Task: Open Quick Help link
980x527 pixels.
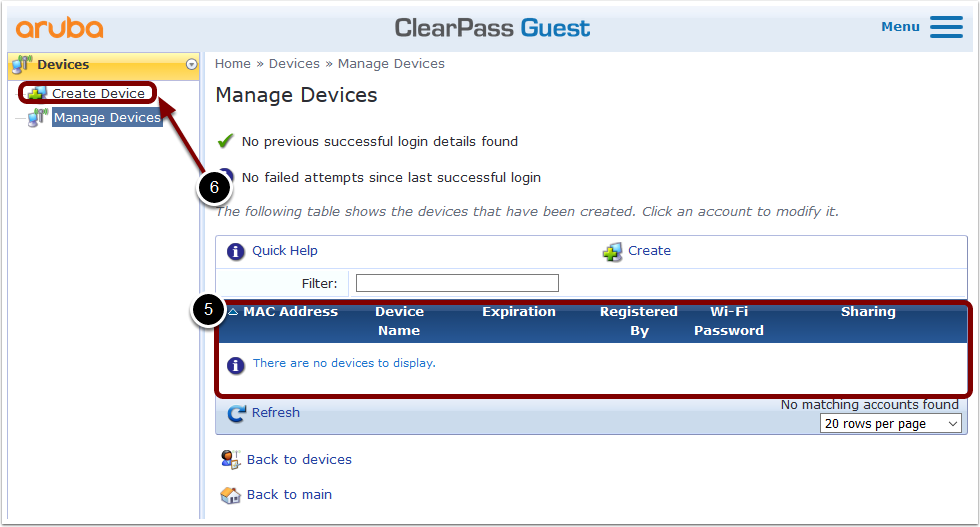Action: (284, 251)
